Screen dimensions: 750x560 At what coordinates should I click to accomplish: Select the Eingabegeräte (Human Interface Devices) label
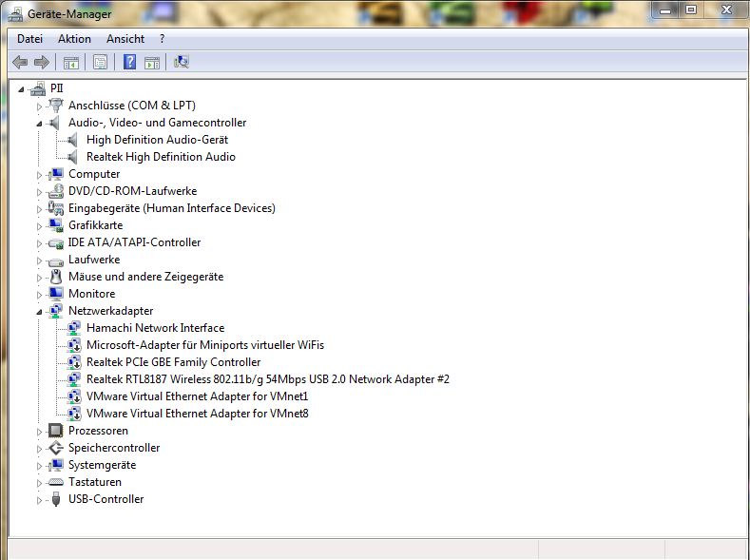(x=172, y=208)
